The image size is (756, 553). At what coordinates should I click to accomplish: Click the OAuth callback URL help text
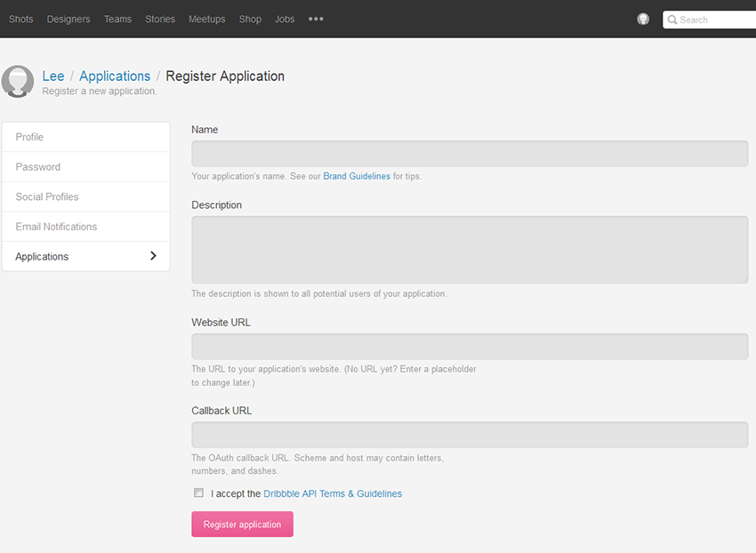318,464
